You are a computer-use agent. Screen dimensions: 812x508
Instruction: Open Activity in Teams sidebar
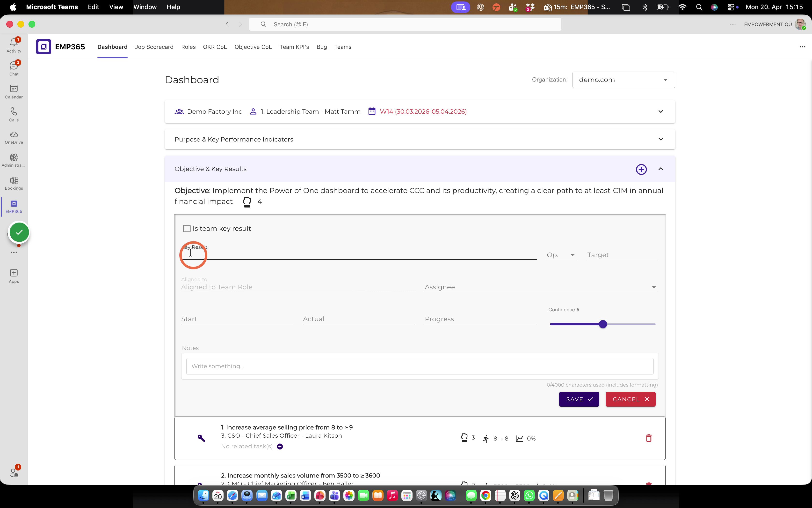click(x=14, y=45)
